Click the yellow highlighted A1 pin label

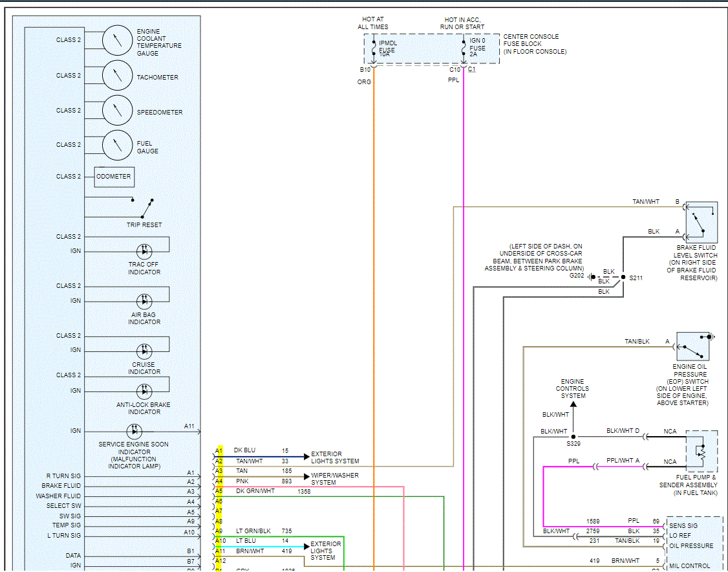tap(220, 450)
